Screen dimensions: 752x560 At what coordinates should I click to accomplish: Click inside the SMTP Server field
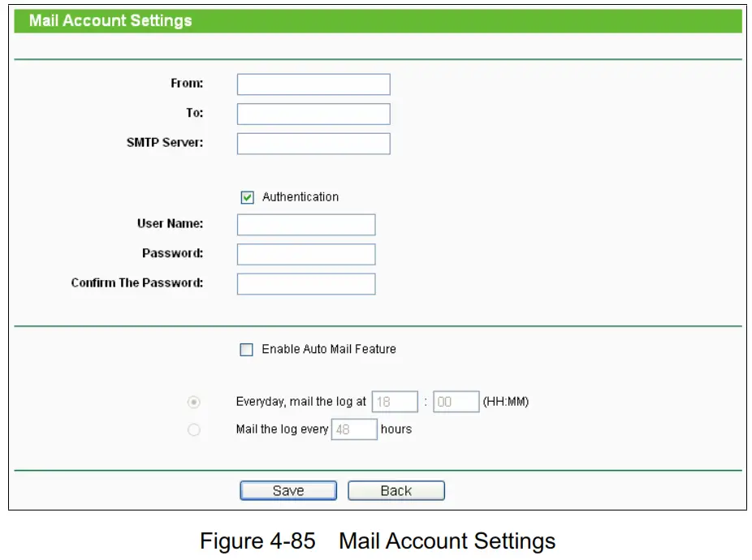click(x=313, y=143)
